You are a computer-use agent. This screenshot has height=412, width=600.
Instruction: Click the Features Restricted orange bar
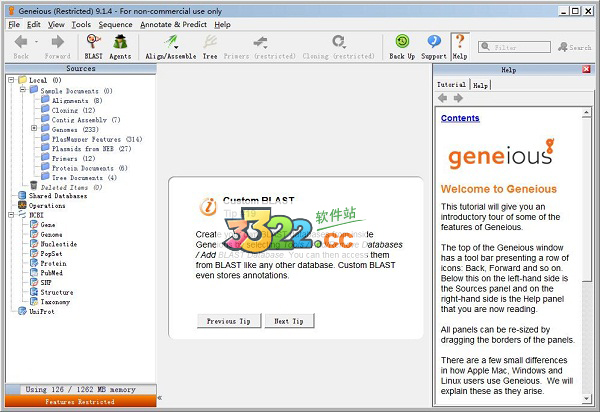(x=80, y=401)
